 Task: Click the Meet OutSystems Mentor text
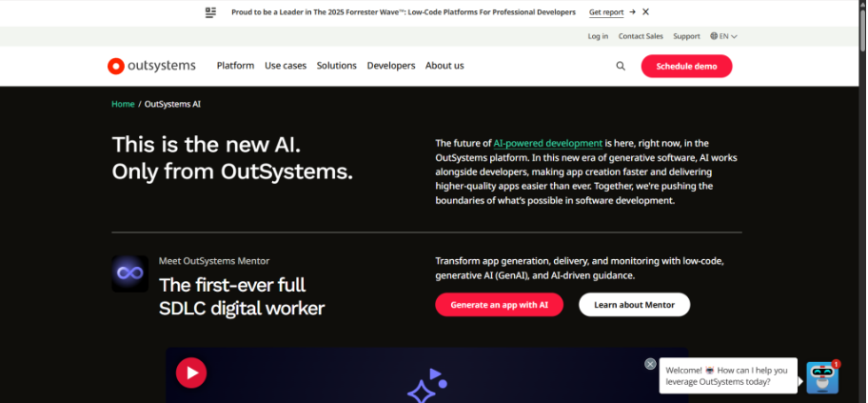[x=214, y=260]
